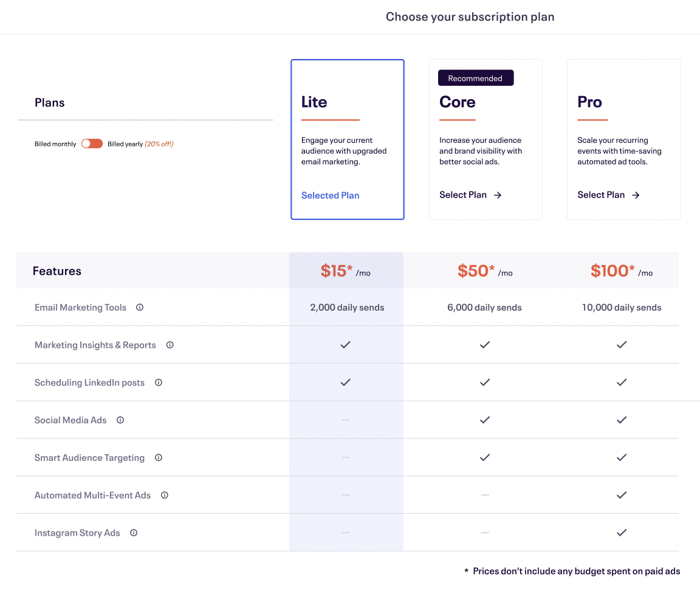Screen dimensions: 700x602
Task: Click the $100 per month Pro price
Action: click(622, 271)
